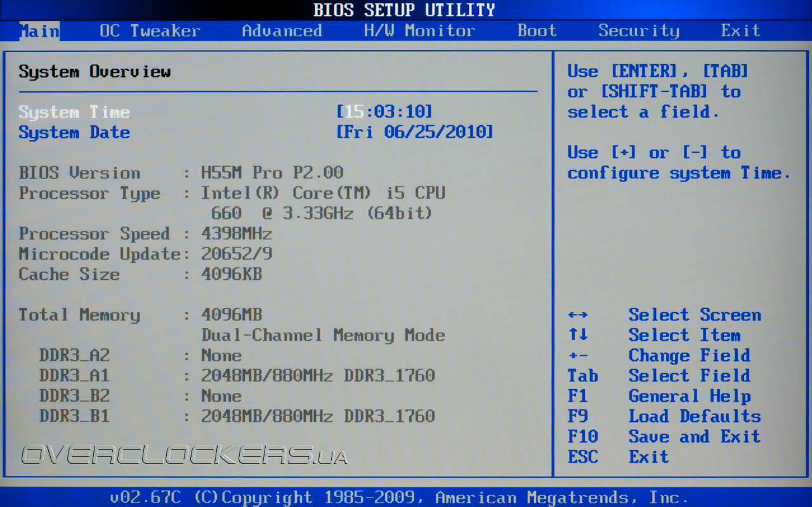Click the BIOS version value H55M Pro P2.00
This screenshot has height=507, width=812.
click(x=272, y=173)
